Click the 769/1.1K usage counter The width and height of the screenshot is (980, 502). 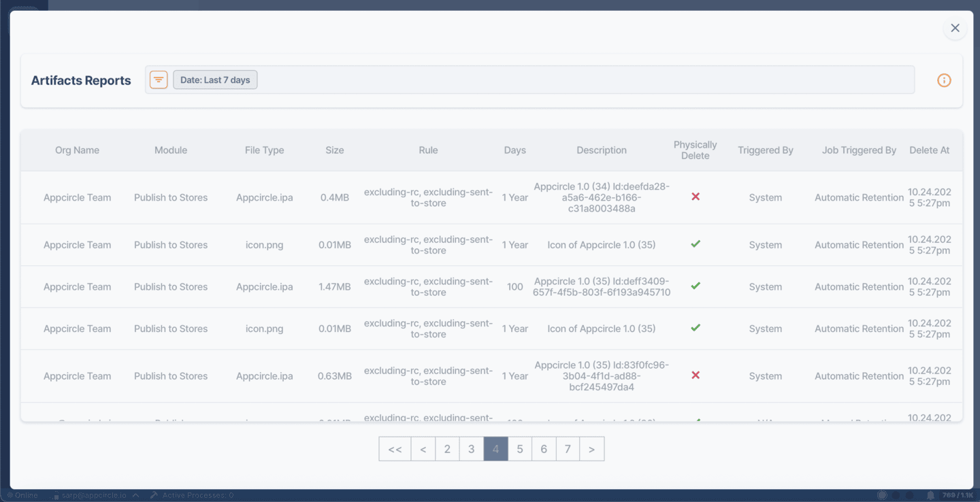955,495
